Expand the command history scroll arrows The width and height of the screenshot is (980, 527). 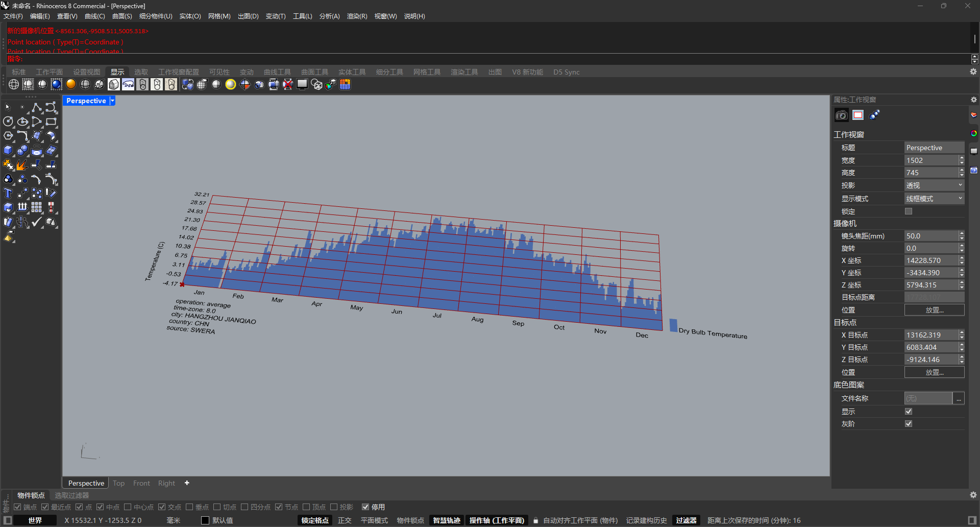pos(975,59)
